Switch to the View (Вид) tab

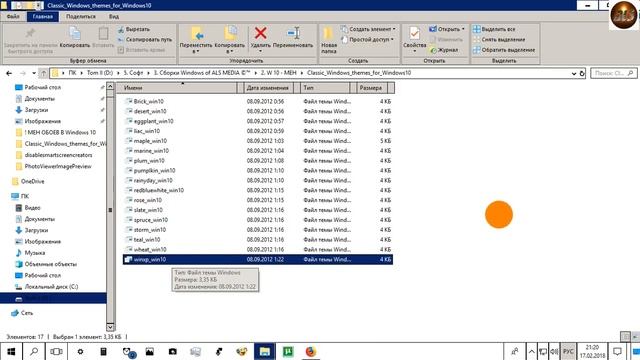click(113, 17)
